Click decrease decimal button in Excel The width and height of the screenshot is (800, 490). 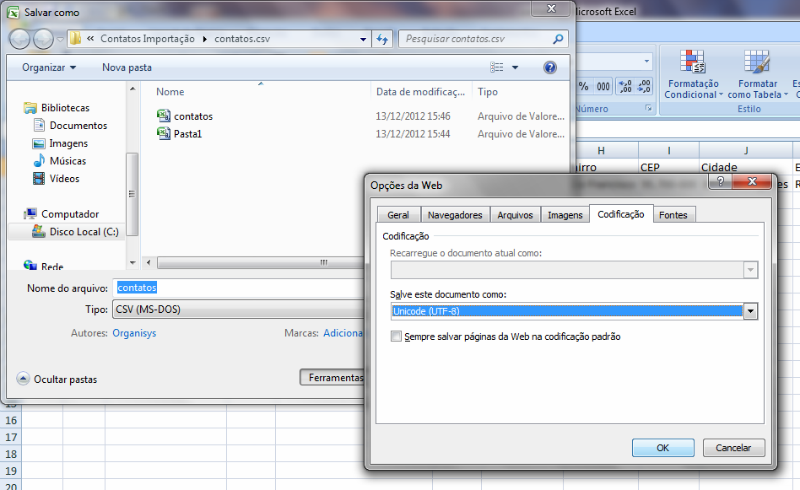(644, 86)
